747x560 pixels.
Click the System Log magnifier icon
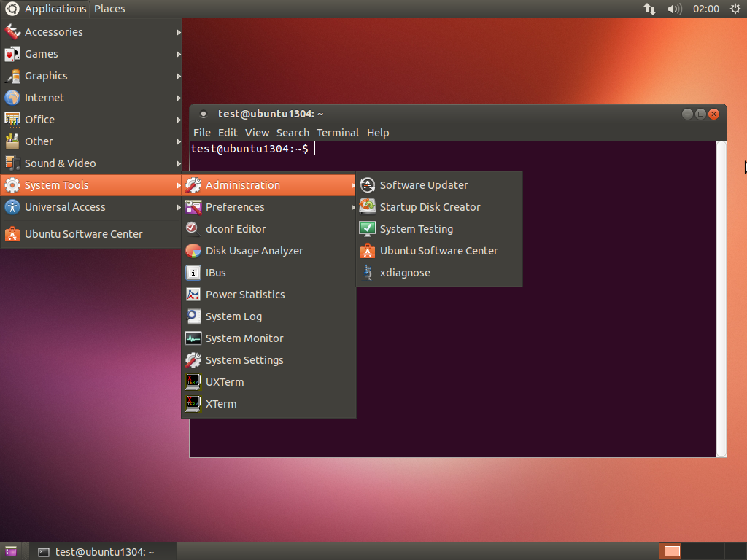pos(193,316)
